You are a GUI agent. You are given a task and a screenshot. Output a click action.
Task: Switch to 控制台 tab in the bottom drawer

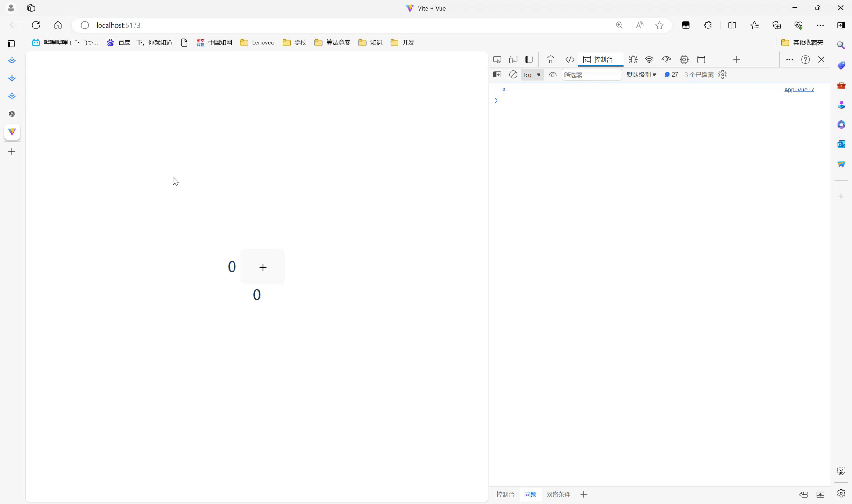(505, 495)
